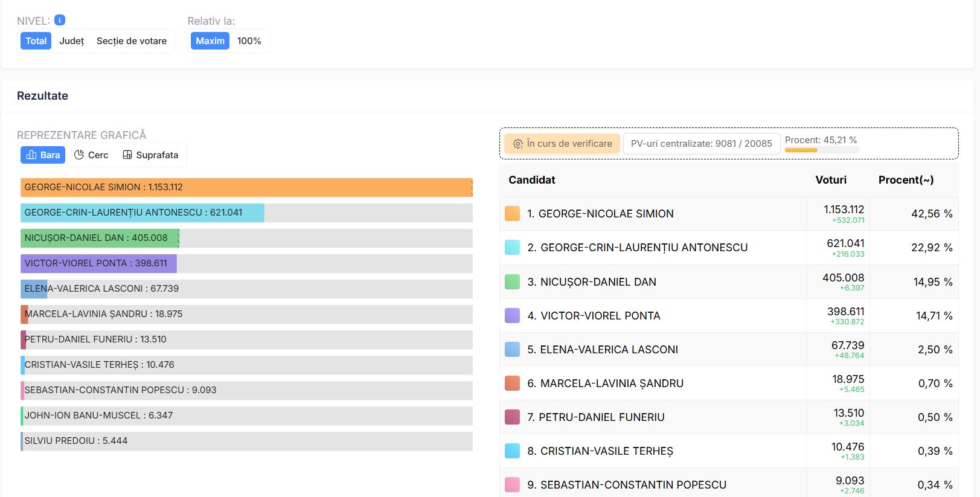This screenshot has width=980, height=497.
Task: Open the Cerc chart view
Action: pos(92,155)
